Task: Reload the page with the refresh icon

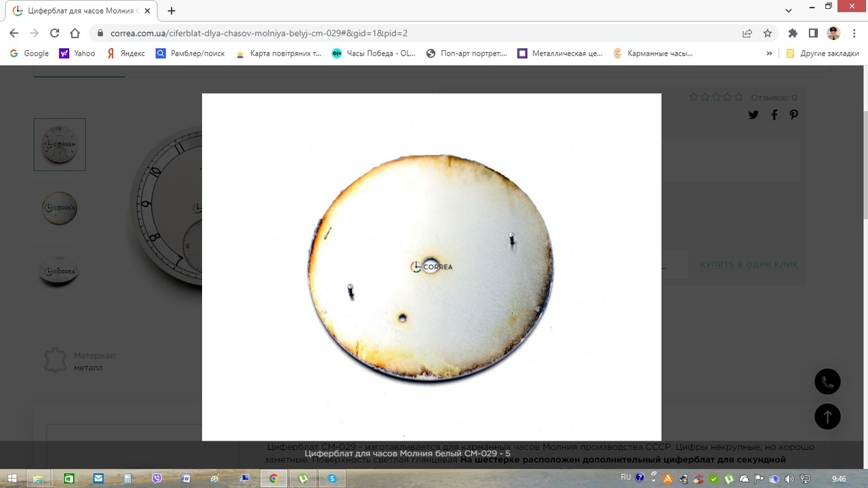Action: tap(55, 33)
